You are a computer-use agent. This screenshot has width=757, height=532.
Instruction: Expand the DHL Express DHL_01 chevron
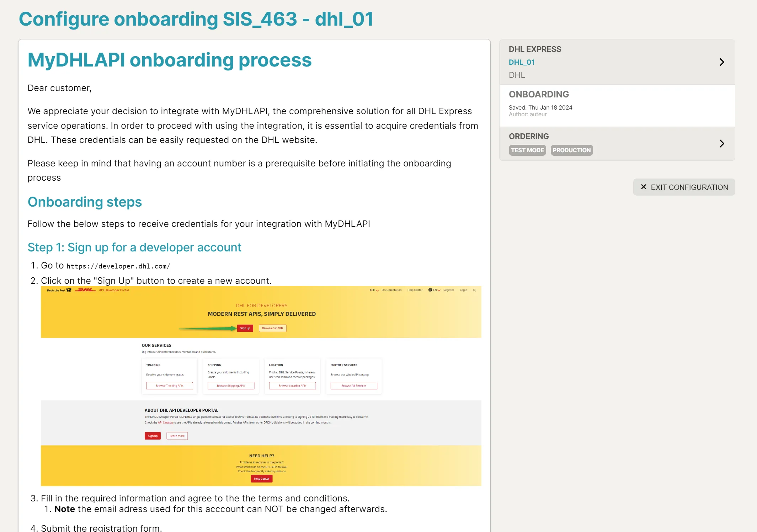[x=721, y=62]
